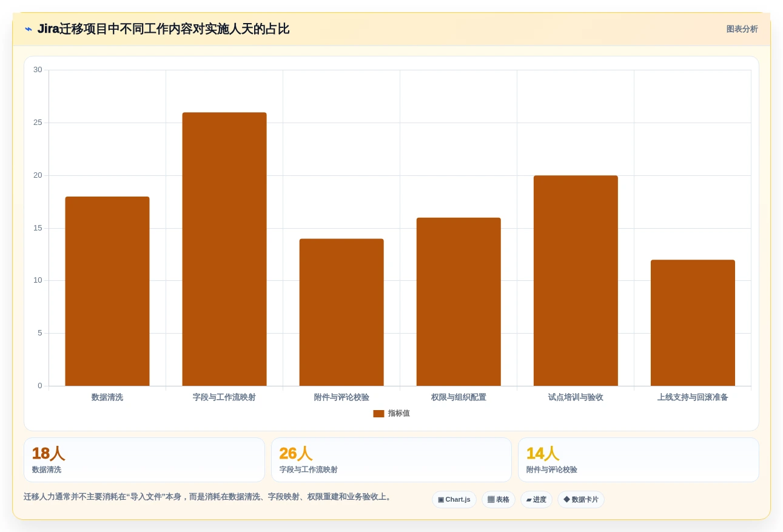This screenshot has width=783, height=532.
Task: Click the y-axis value 25
Action: tap(38, 123)
